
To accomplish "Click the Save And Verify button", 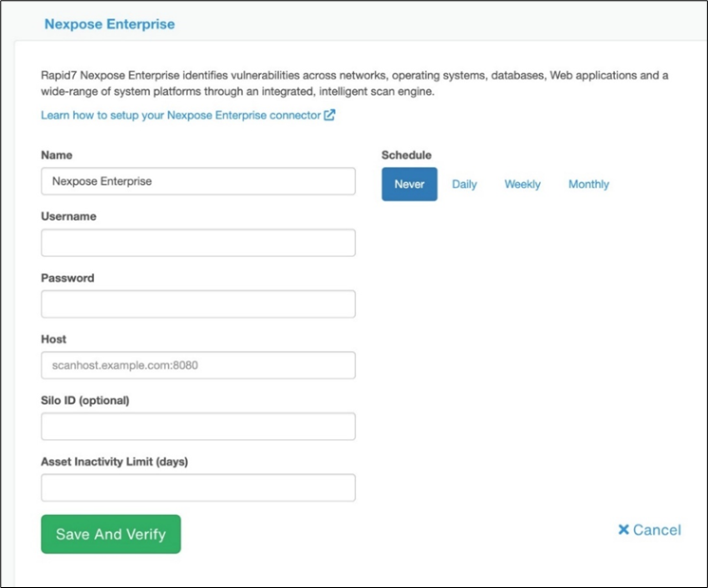I will [111, 534].
